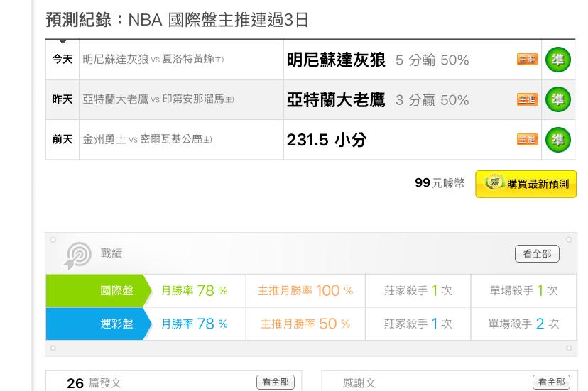Buy the latest prediction (購買最新預測)
Viewport: 588px width, 391px height.
tap(526, 184)
